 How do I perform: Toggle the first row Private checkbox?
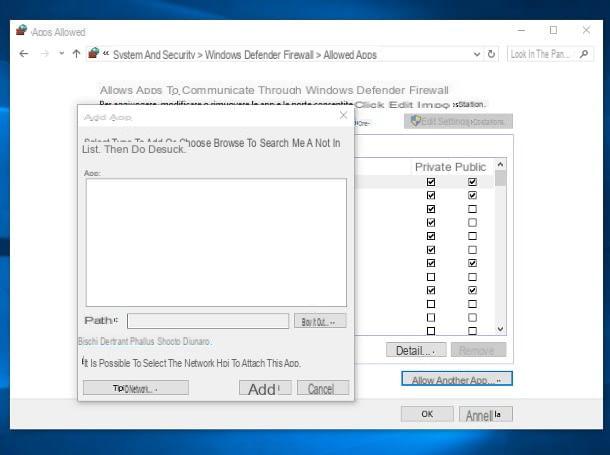431,182
